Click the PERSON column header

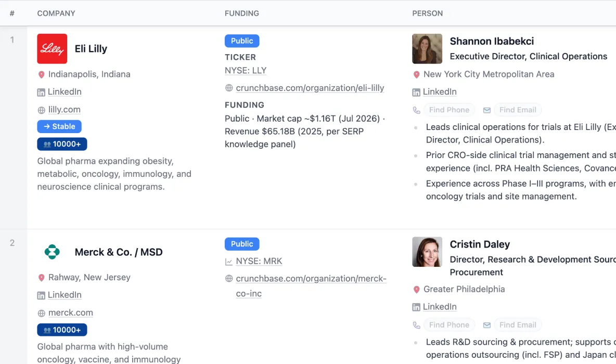coord(428,14)
